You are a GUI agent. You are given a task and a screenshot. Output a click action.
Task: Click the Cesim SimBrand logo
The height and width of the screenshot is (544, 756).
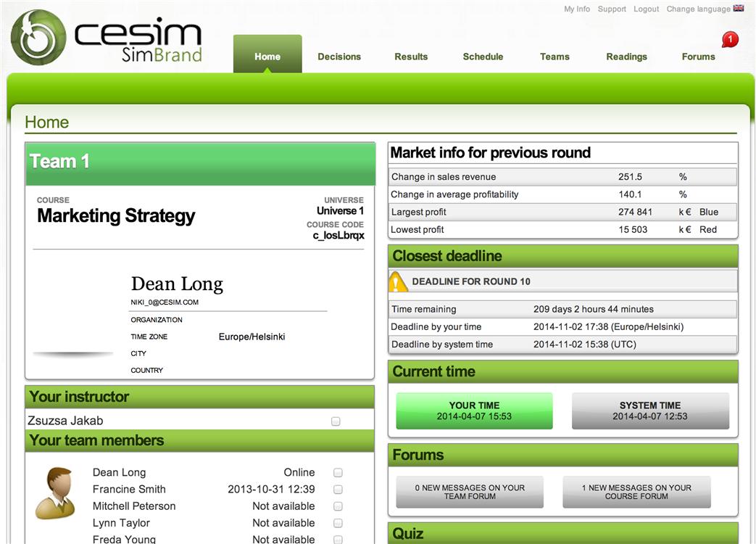(x=107, y=38)
